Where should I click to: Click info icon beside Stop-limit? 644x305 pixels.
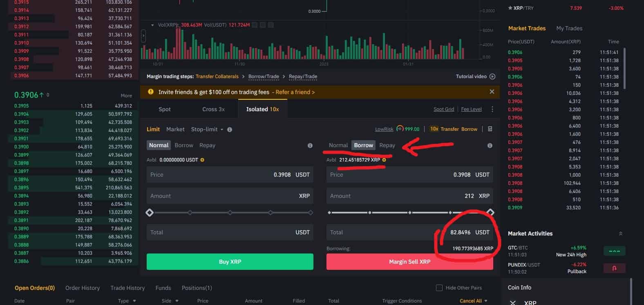[230, 130]
